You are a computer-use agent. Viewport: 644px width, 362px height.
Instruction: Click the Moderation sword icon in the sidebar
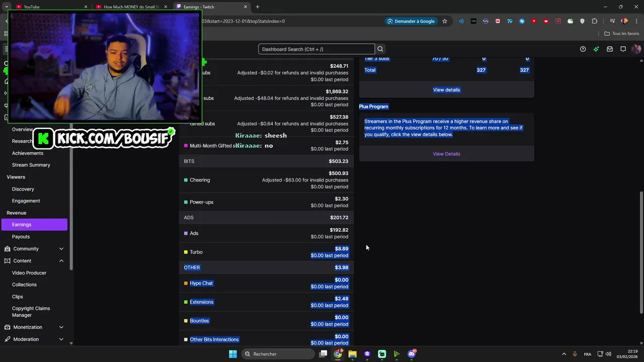8,339
